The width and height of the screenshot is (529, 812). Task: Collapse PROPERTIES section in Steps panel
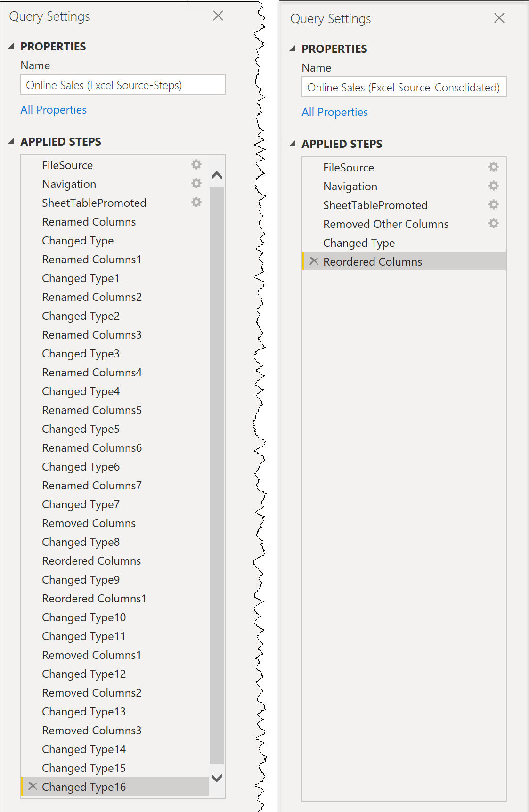[12, 46]
